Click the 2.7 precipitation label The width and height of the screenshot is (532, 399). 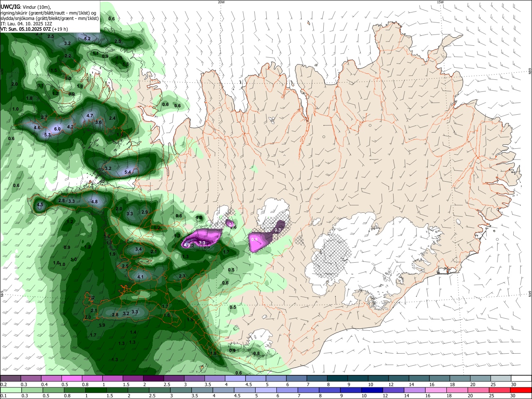click(x=44, y=118)
